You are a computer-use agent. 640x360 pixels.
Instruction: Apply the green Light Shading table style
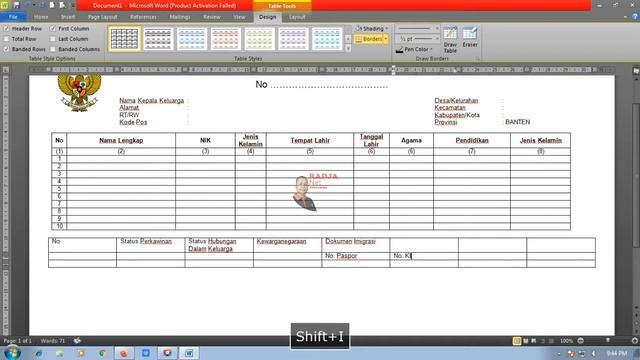pyautogui.click(x=259, y=39)
